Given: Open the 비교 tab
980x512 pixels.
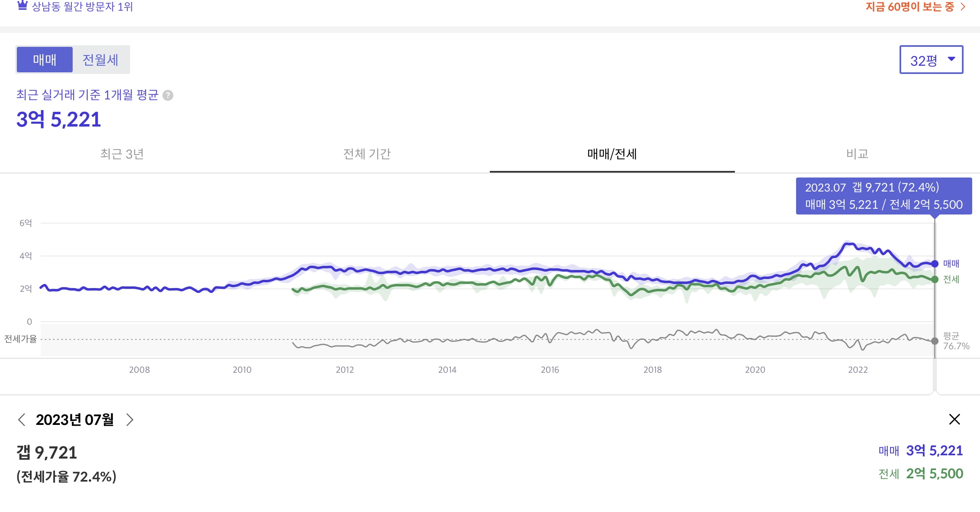Looking at the screenshot, I should click(857, 154).
